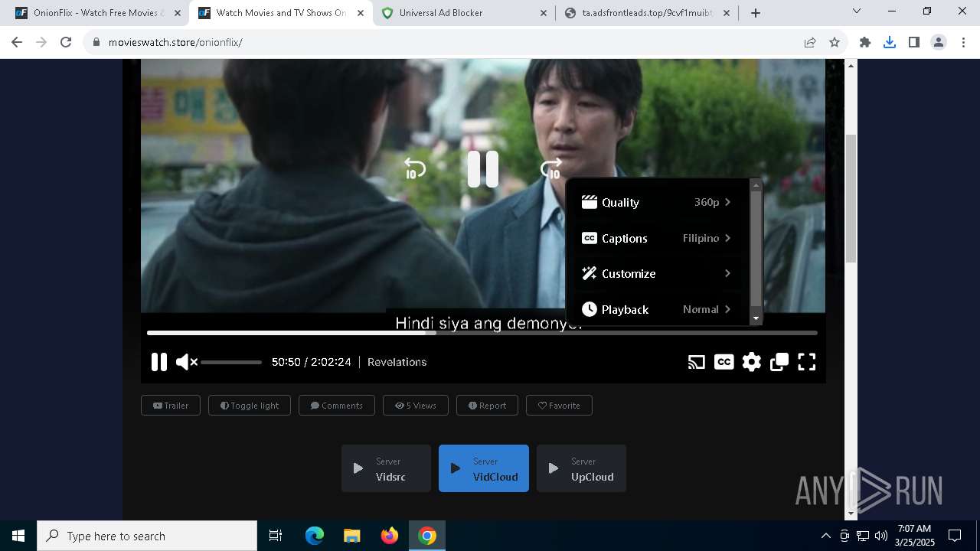Open system volume tray icon

(x=881, y=536)
